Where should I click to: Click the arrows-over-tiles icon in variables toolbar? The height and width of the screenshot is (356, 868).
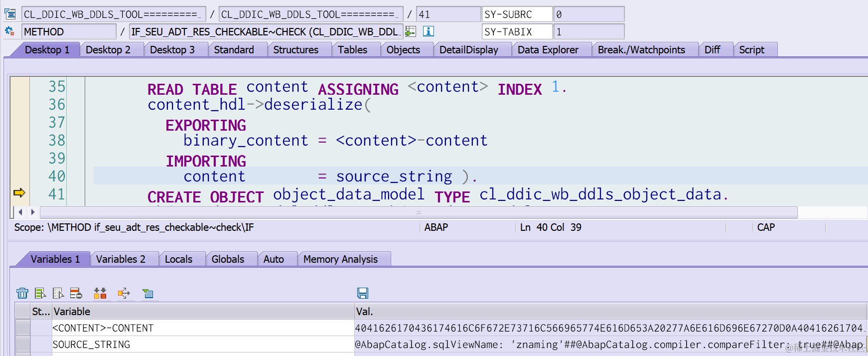[100, 293]
